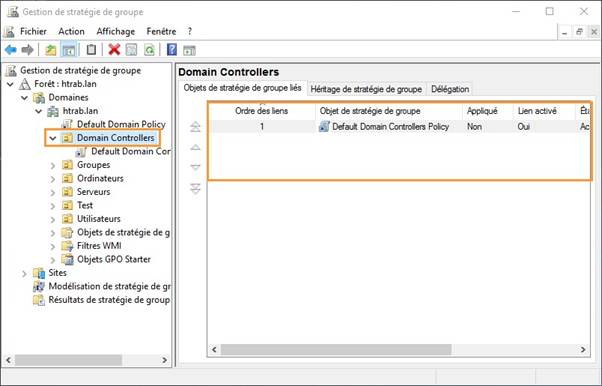602x386 pixels.
Task: Click the tree pane horizontal scrollbar thumb
Action: click(x=68, y=360)
